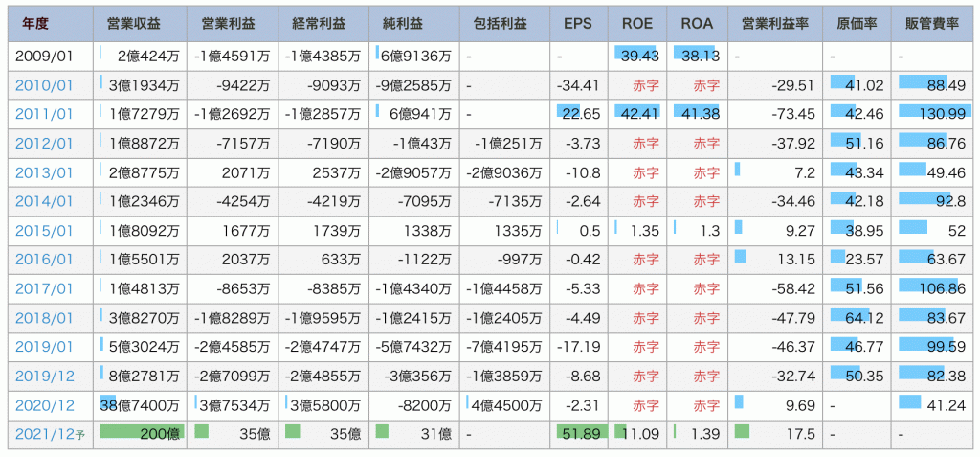Open the 2020/12 year link
The height and width of the screenshot is (457, 980).
pyautogui.click(x=43, y=404)
